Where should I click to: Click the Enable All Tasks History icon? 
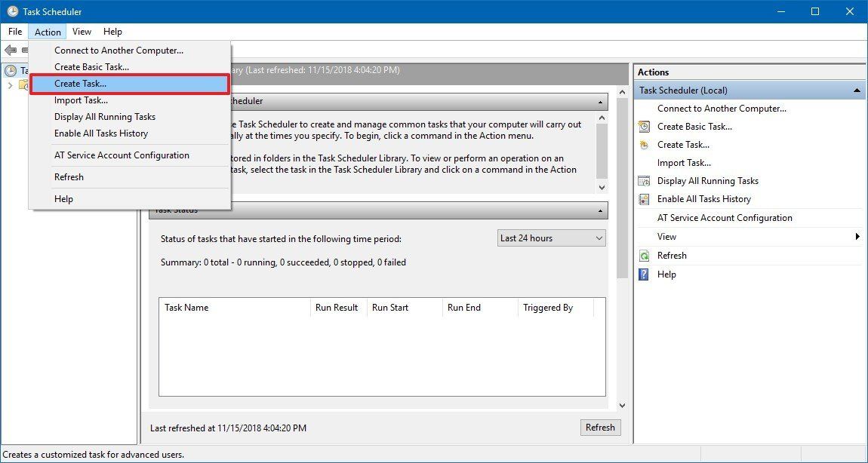coord(644,199)
